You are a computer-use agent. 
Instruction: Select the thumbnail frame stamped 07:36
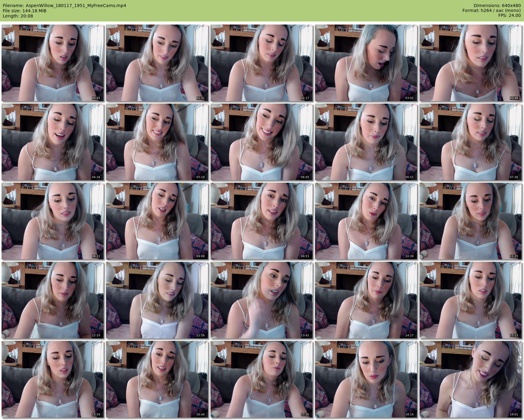pyautogui.click(x=471, y=142)
